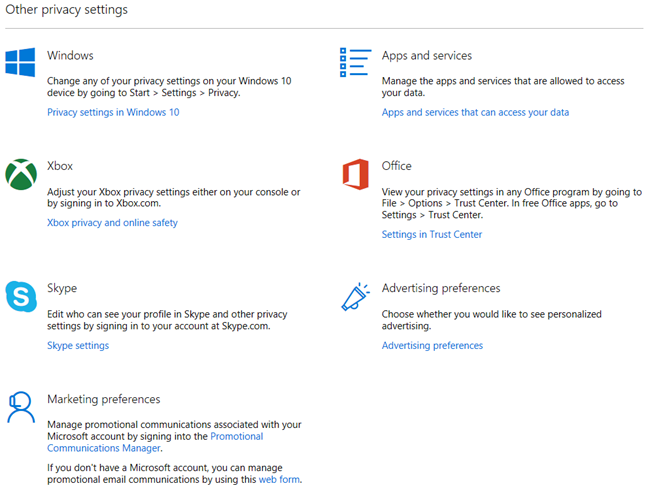Click the Windows section heading
The height and width of the screenshot is (490, 648).
coord(70,55)
